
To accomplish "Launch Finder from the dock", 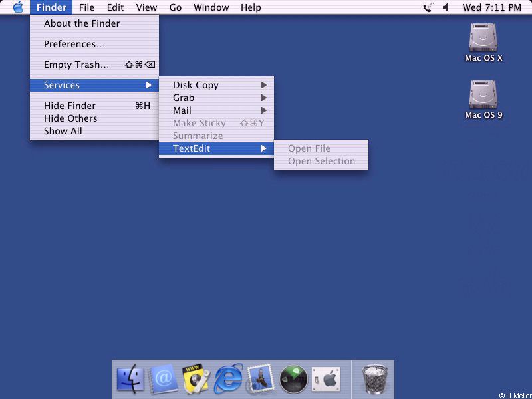I will tap(130, 378).
